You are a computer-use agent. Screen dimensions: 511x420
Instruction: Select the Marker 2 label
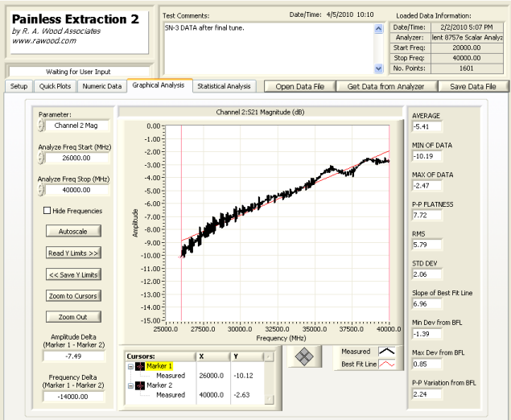pyautogui.click(x=159, y=385)
